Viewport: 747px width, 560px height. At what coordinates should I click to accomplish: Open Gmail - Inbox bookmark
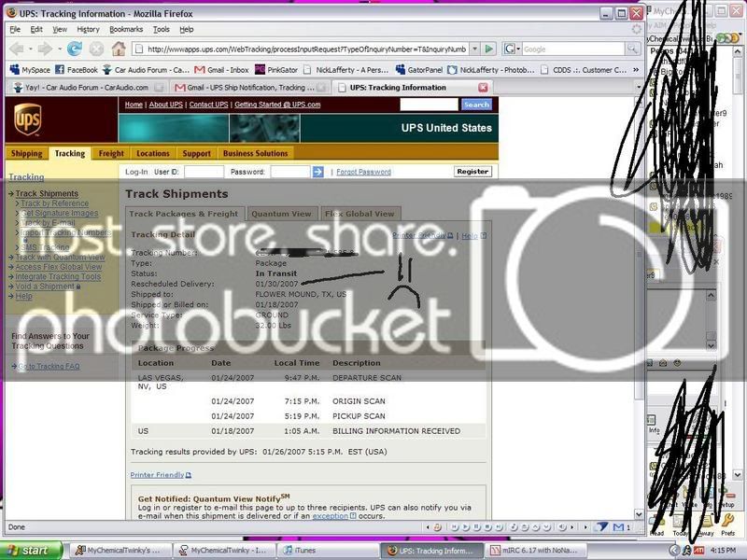point(221,70)
